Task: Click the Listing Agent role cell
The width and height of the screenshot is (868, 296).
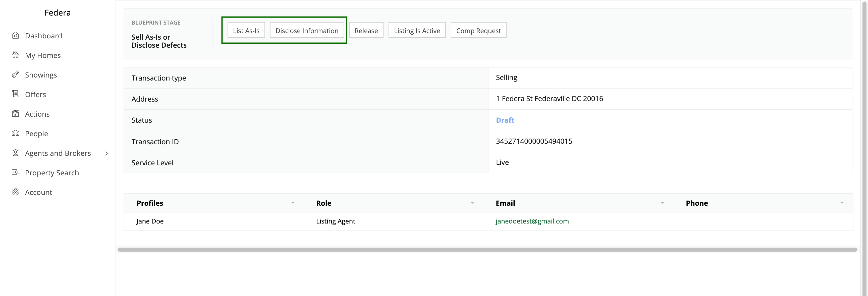Action: pos(336,221)
